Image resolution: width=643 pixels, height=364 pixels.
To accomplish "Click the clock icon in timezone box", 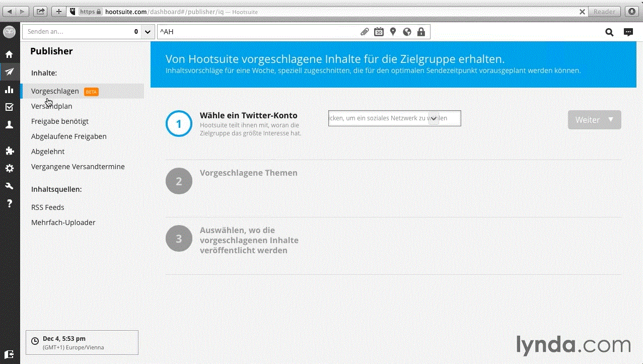I will [x=35, y=341].
